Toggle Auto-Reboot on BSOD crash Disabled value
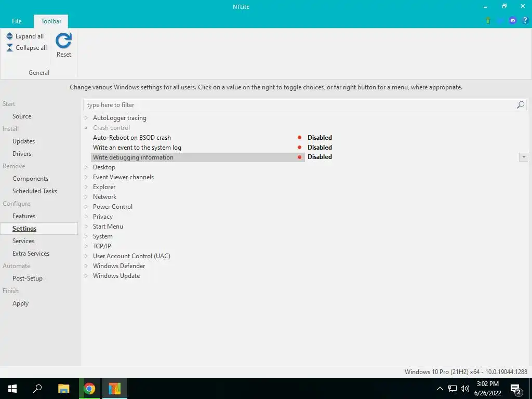Viewport: 532px width, 399px height. tap(320, 137)
